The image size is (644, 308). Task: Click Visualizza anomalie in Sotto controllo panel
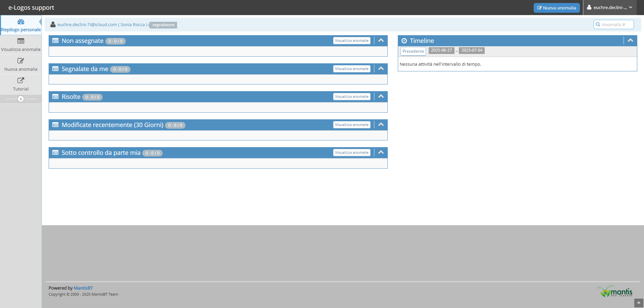pos(352,152)
